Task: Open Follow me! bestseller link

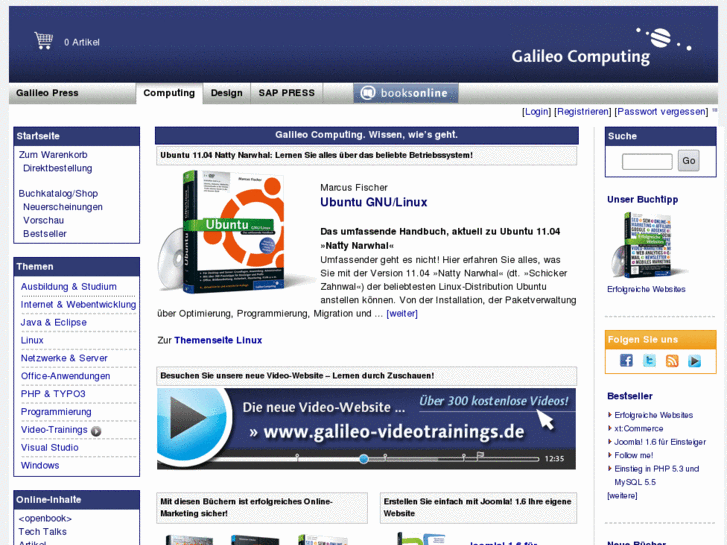Action: pos(634,455)
